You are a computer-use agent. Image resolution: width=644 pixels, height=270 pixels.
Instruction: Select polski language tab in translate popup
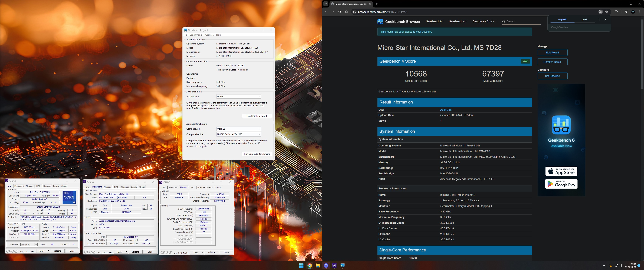pos(585,19)
